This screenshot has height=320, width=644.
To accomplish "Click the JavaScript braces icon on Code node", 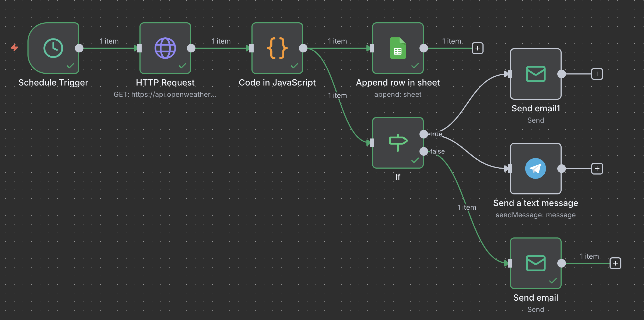I will pyautogui.click(x=277, y=48).
